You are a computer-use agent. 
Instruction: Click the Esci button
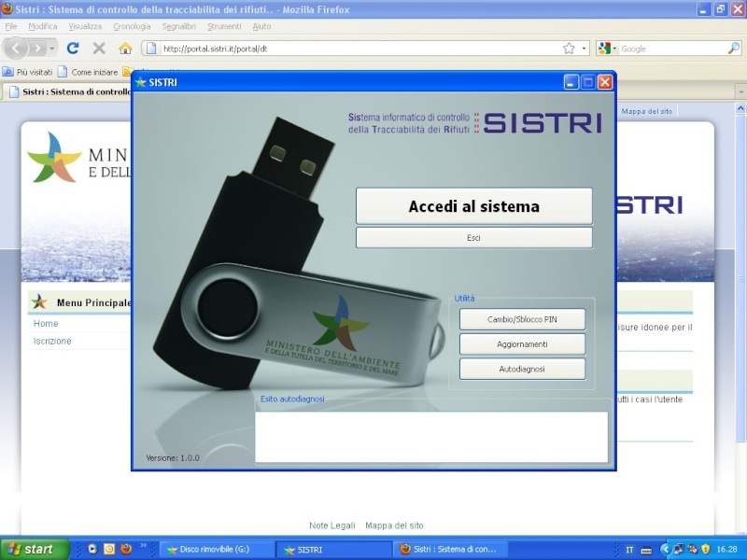tap(474, 237)
